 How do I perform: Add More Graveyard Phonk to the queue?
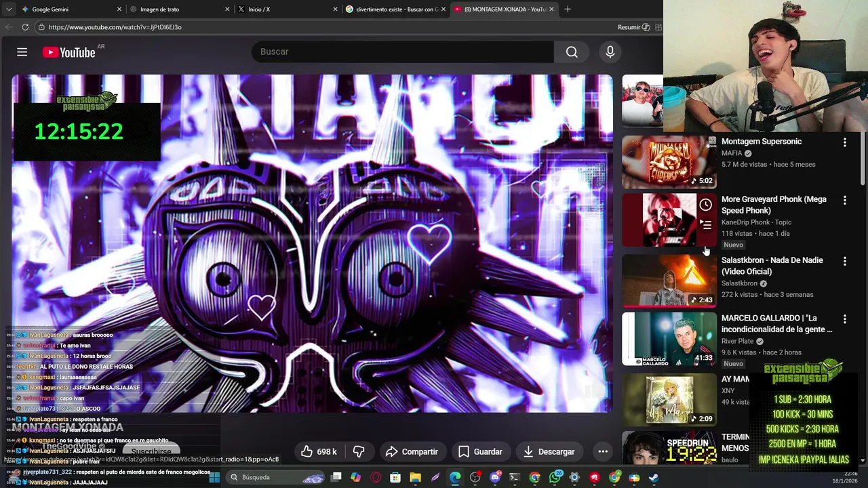[705, 225]
